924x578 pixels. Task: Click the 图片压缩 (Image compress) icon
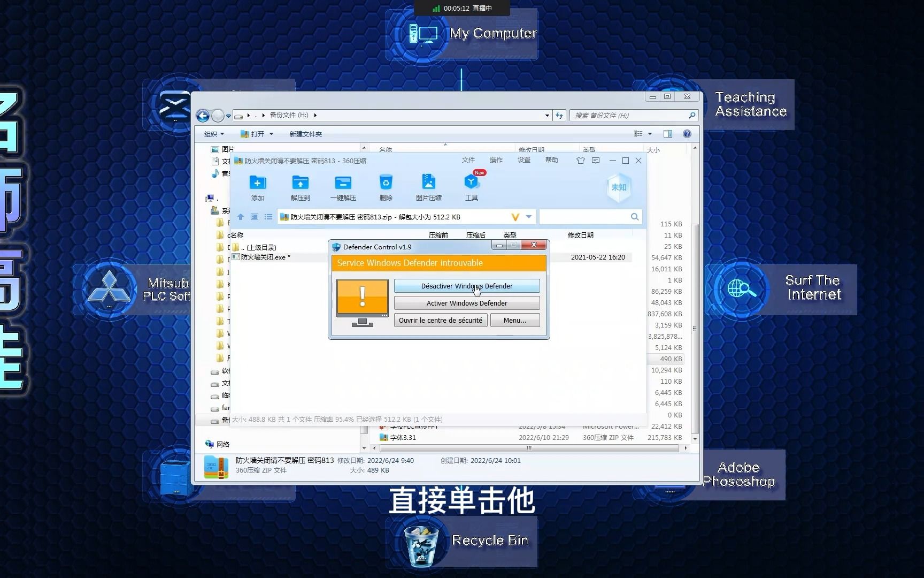coord(429,187)
